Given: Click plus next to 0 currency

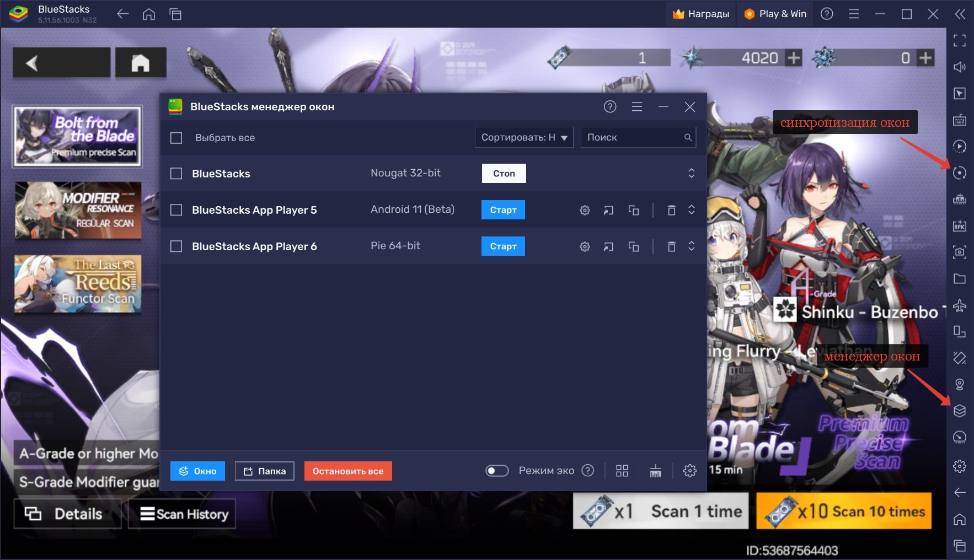Looking at the screenshot, I should (x=925, y=58).
